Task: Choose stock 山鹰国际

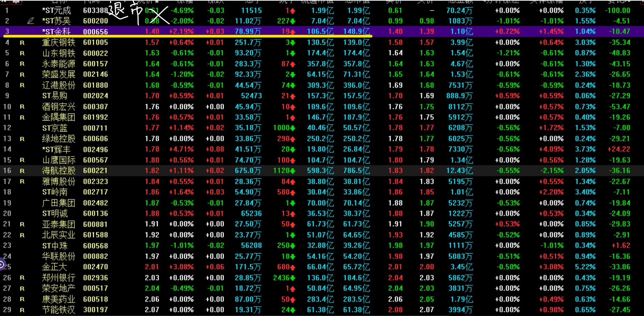Action: [59, 160]
